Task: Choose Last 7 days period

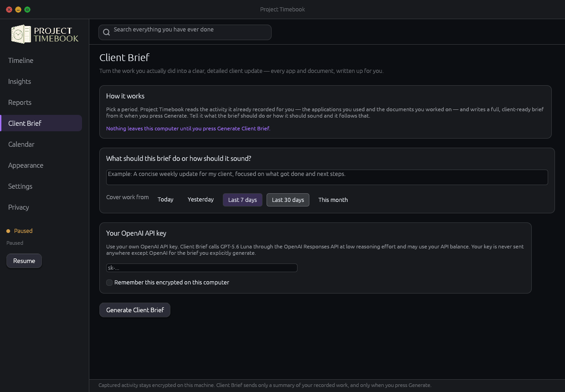Action: (x=242, y=200)
